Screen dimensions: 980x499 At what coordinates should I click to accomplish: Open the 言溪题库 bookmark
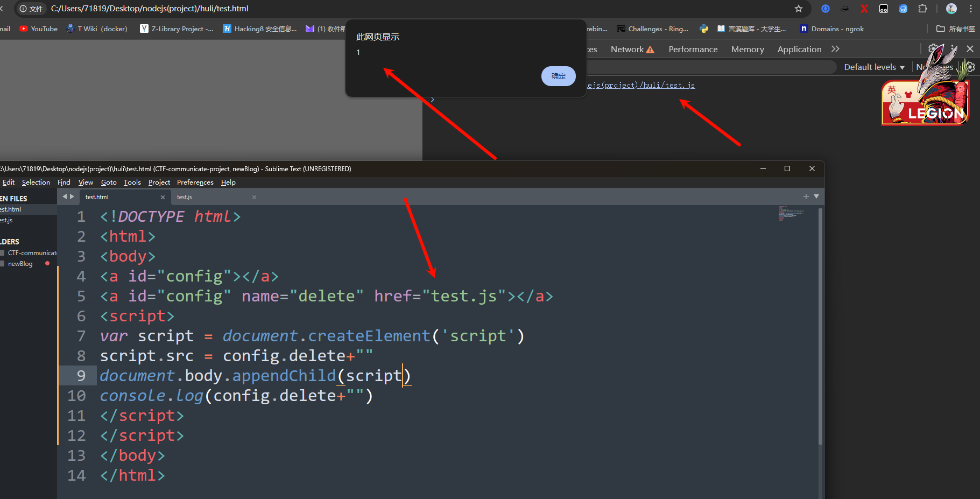pyautogui.click(x=751, y=29)
